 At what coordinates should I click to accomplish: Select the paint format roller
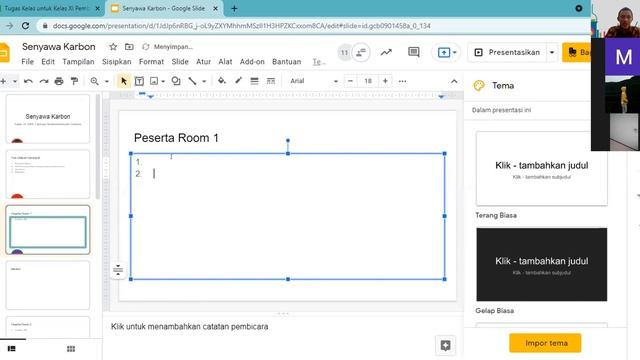click(74, 81)
